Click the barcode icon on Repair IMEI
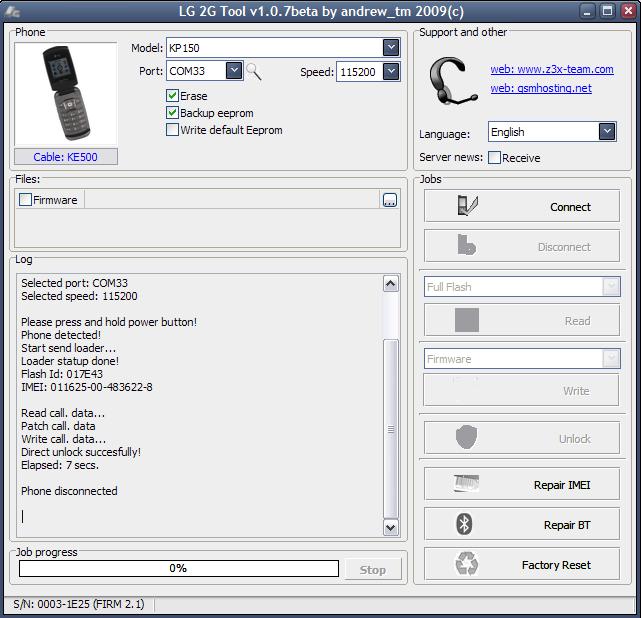641x618 pixels. coord(466,484)
